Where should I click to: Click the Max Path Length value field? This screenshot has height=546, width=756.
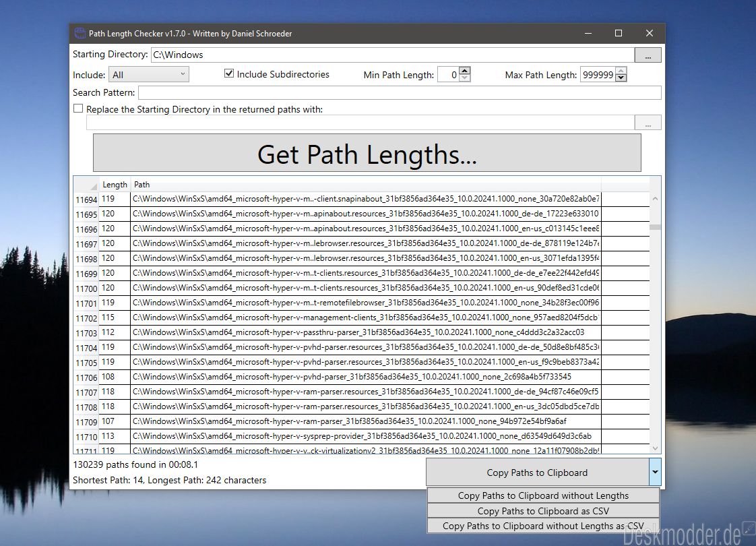pyautogui.click(x=598, y=75)
